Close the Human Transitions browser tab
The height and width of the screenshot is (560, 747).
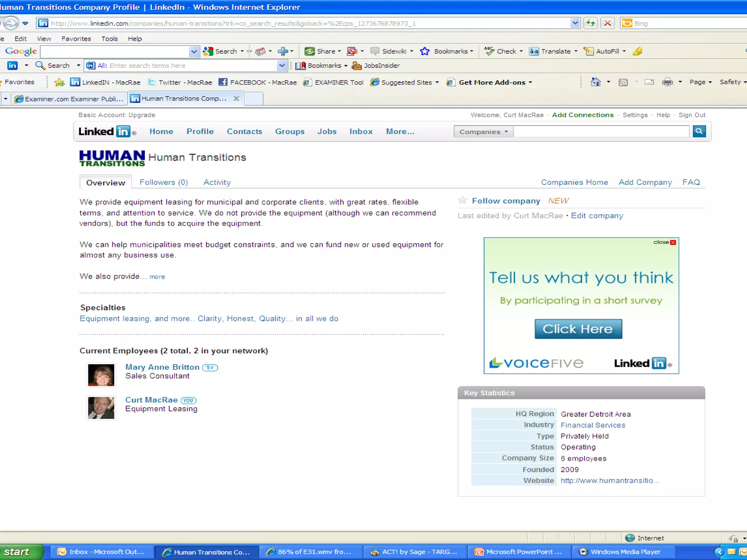click(236, 98)
